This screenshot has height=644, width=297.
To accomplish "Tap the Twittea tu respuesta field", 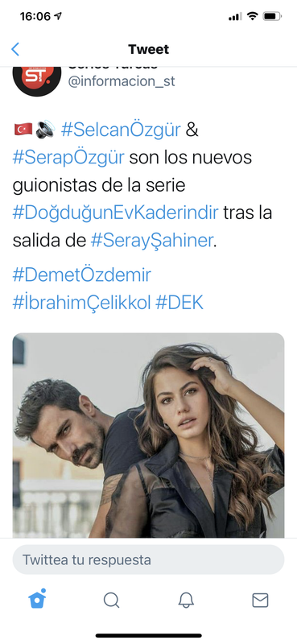I will (x=148, y=559).
